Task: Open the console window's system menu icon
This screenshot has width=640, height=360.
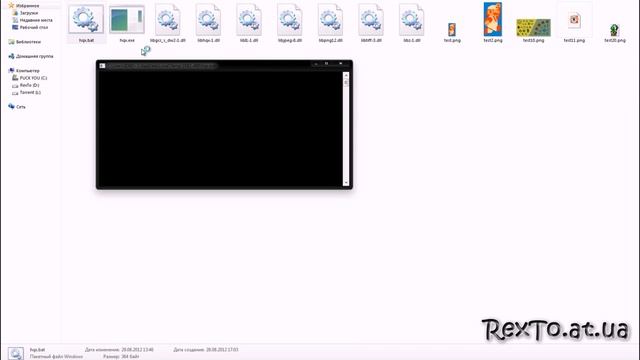Action: (102, 66)
